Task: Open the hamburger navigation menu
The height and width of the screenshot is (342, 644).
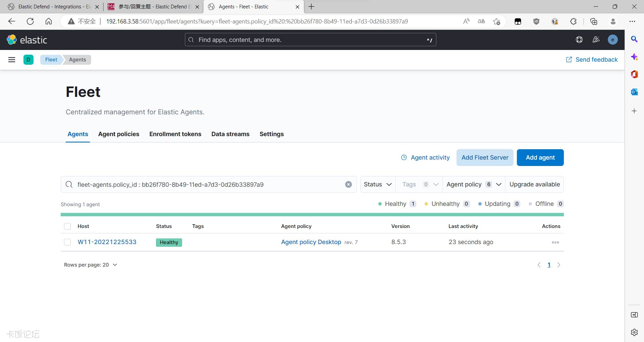Action: (12, 60)
